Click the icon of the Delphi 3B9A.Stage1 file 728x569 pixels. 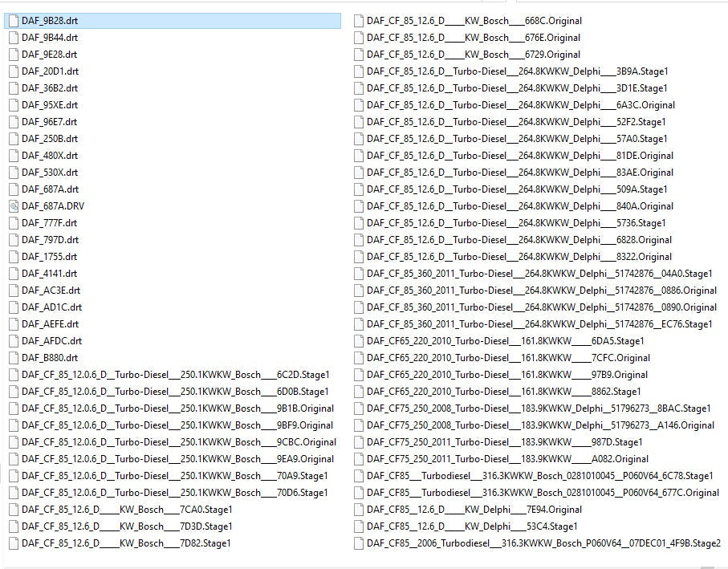click(358, 71)
